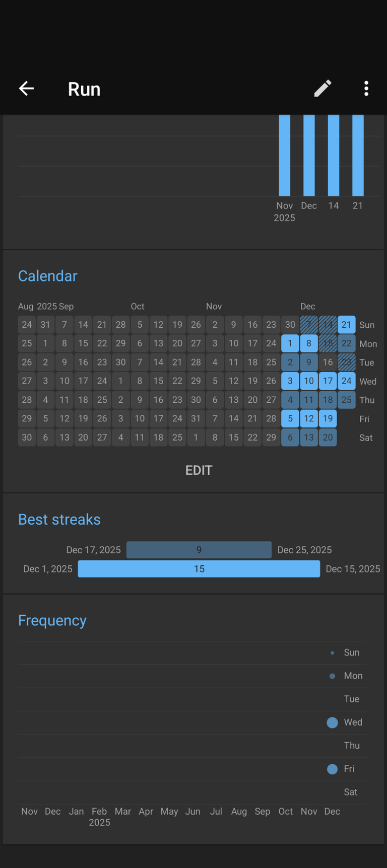Open the pencil edit icon in top bar
This screenshot has width=387, height=868.
(x=322, y=88)
